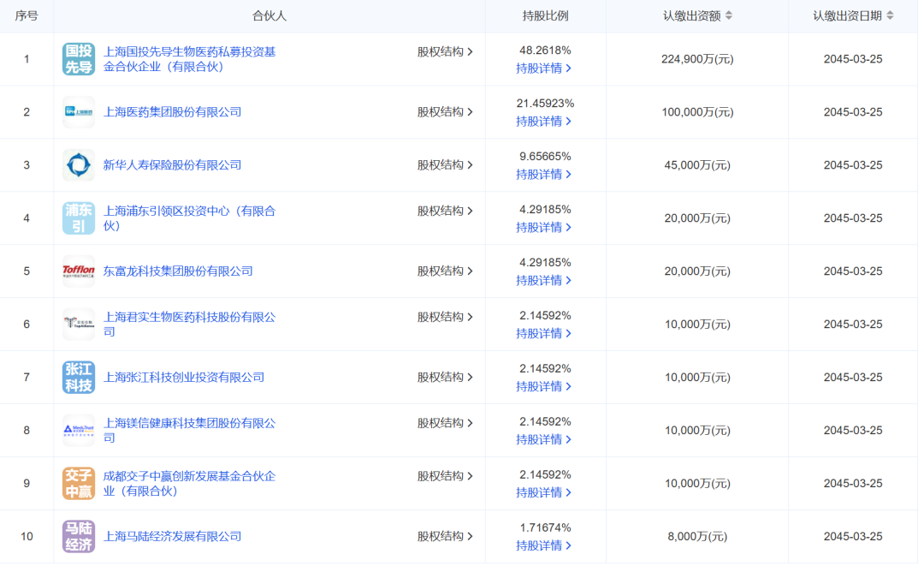View 持股详情 for 上海镁信健康 row
Viewport: 924px width, 566px height.
tap(543, 440)
